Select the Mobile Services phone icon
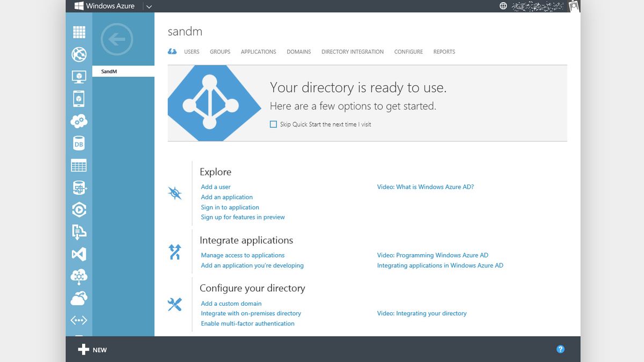644x362 pixels. click(x=79, y=98)
